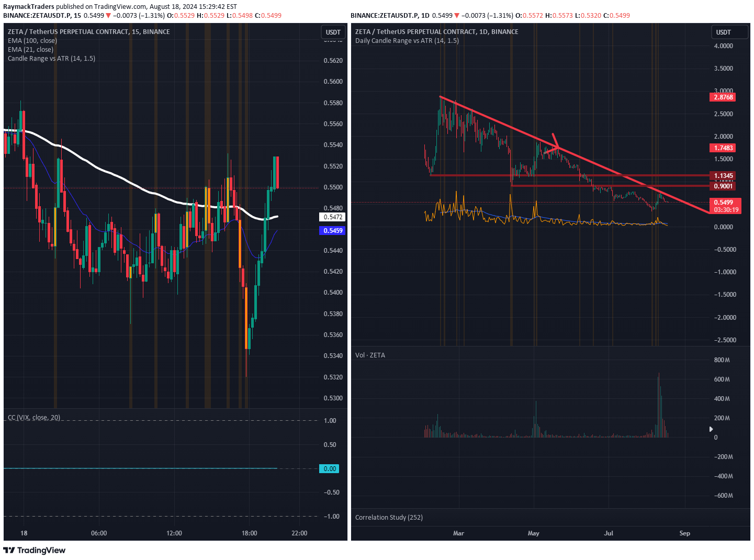Click the CC (VIX, close, 20) indicator label

pos(34,418)
